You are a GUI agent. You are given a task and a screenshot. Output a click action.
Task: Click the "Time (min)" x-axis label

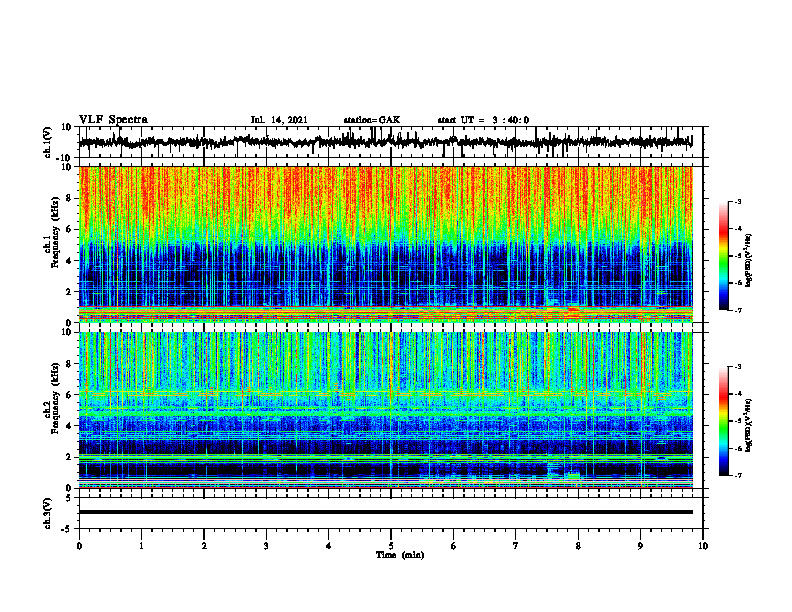coord(400,555)
